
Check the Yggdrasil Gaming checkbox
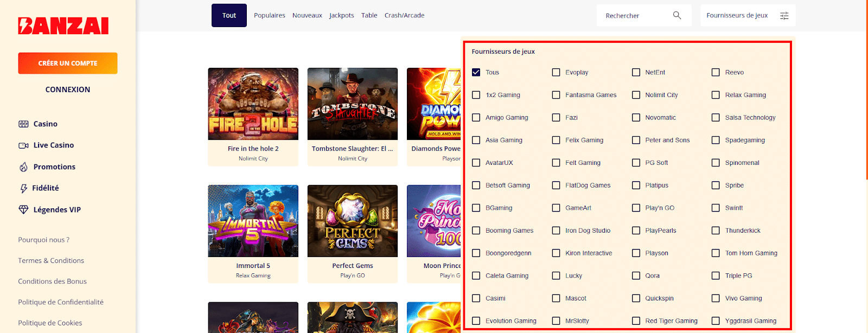click(x=716, y=321)
